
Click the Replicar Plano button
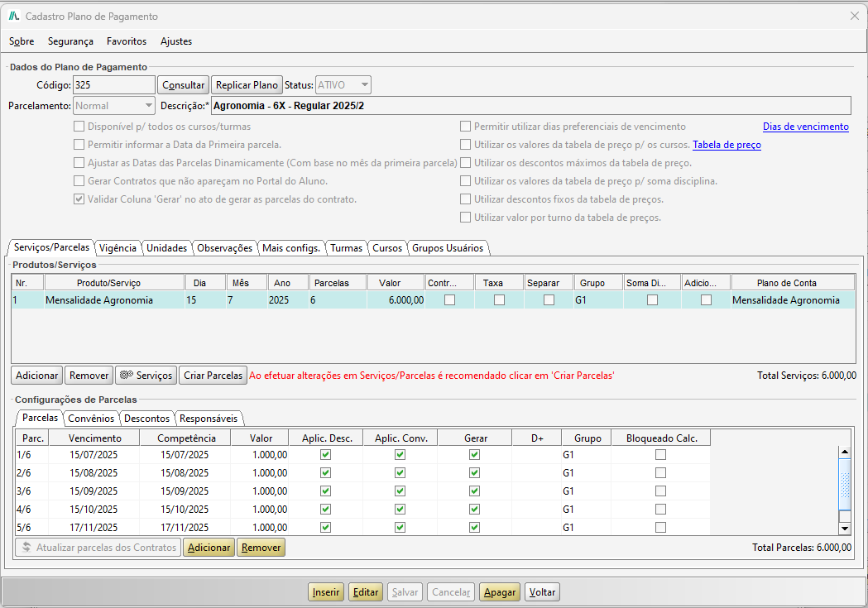point(247,85)
